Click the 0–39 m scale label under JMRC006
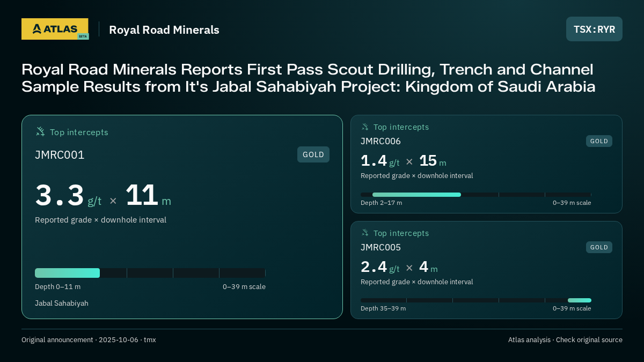 click(572, 203)
